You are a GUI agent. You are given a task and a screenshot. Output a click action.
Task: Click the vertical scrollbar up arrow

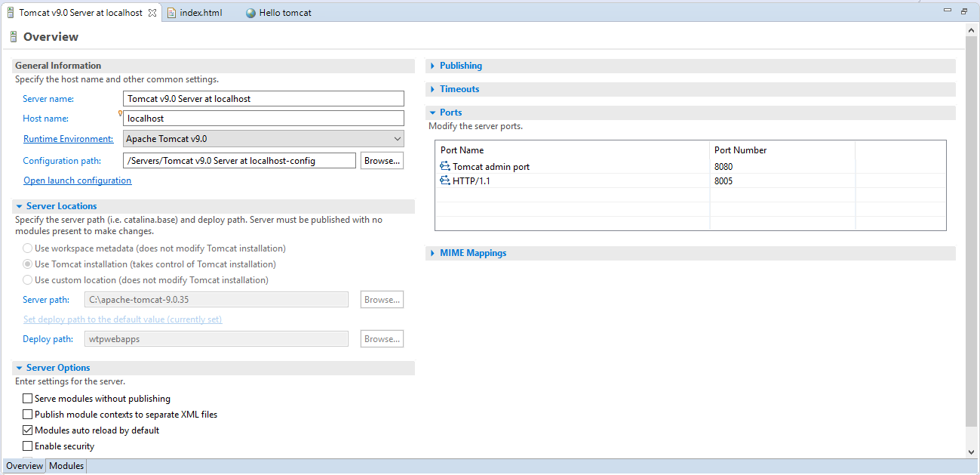click(972, 29)
